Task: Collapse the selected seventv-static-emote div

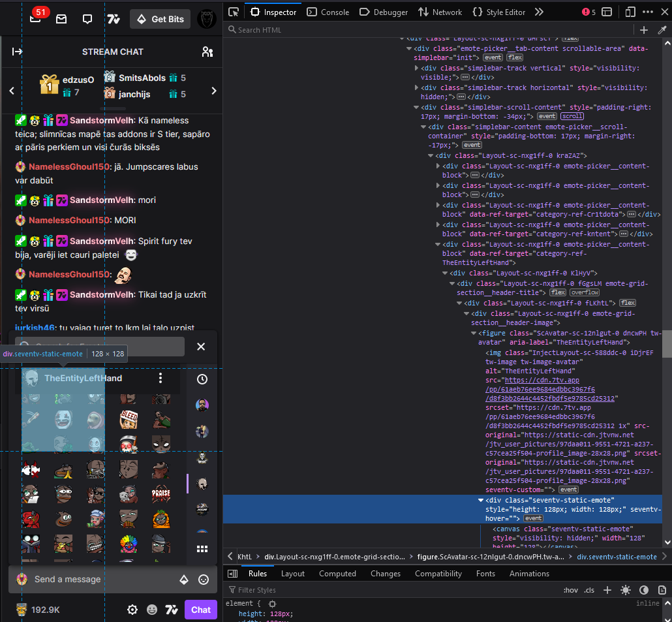Action: pos(481,500)
